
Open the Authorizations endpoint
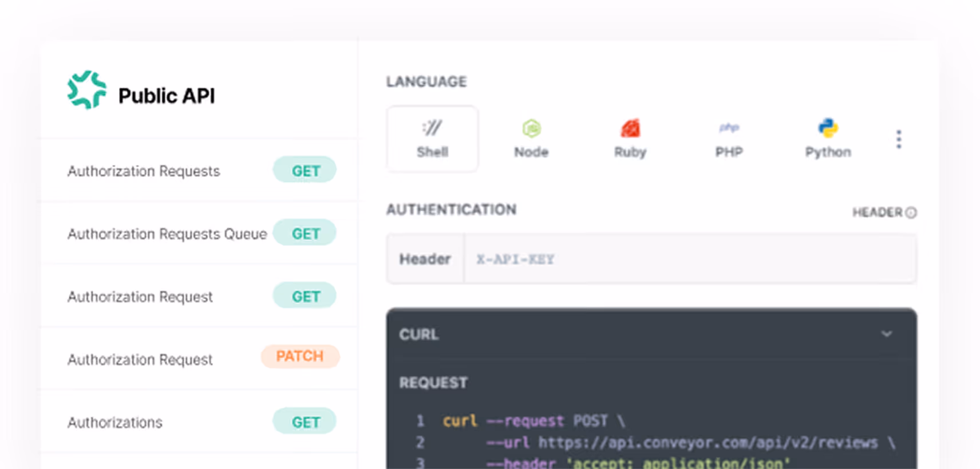tap(199, 422)
